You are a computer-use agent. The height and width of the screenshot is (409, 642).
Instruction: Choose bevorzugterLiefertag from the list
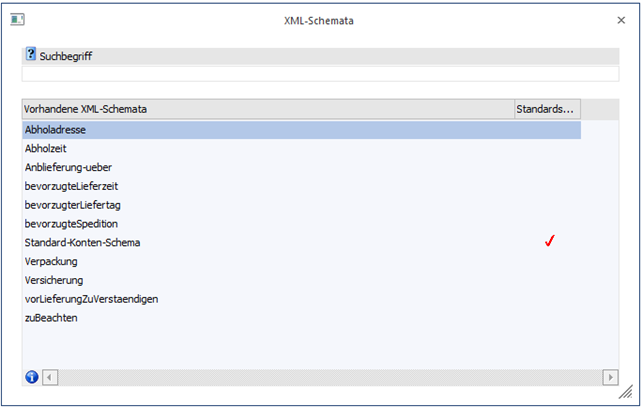pyautogui.click(x=72, y=205)
